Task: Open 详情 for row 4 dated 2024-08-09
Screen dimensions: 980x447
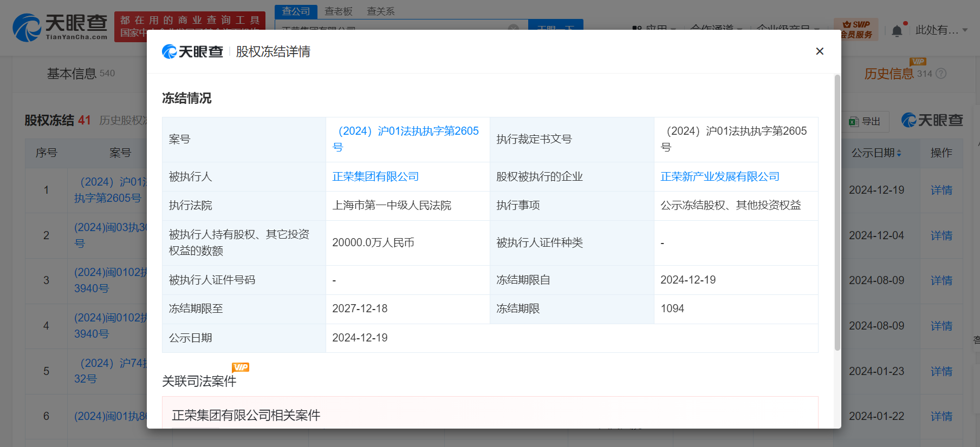Action: pos(941,326)
